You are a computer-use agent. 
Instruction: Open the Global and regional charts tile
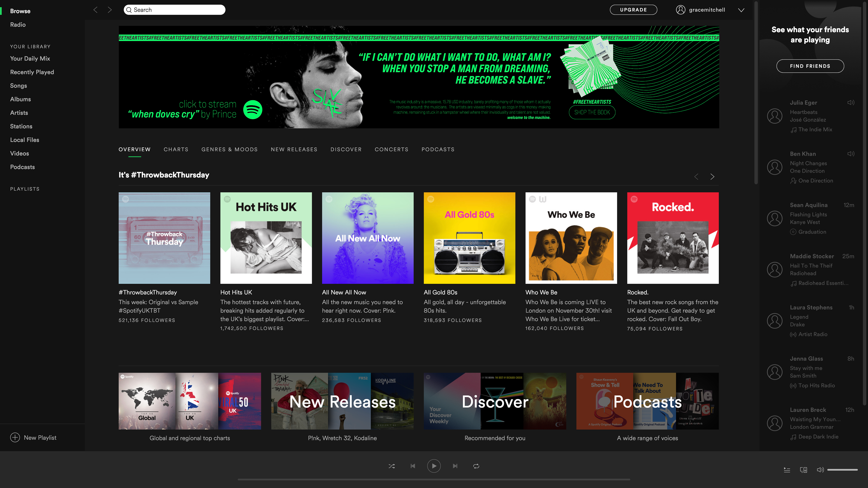190,401
